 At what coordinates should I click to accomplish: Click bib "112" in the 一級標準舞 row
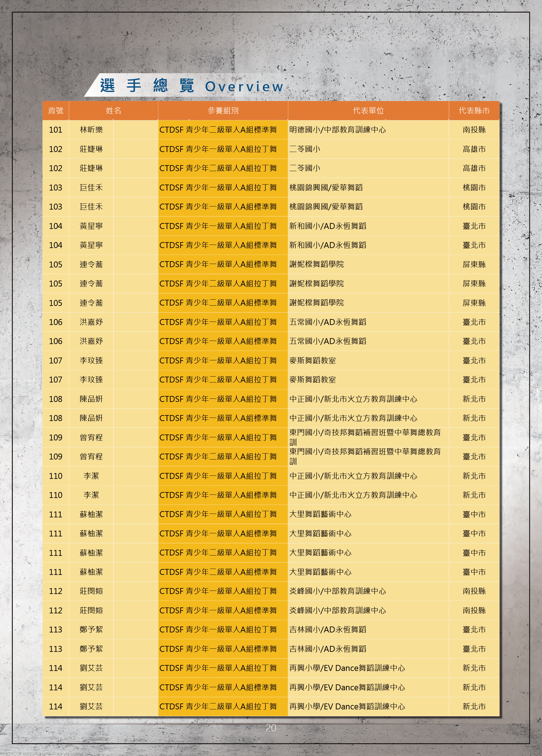tap(56, 610)
